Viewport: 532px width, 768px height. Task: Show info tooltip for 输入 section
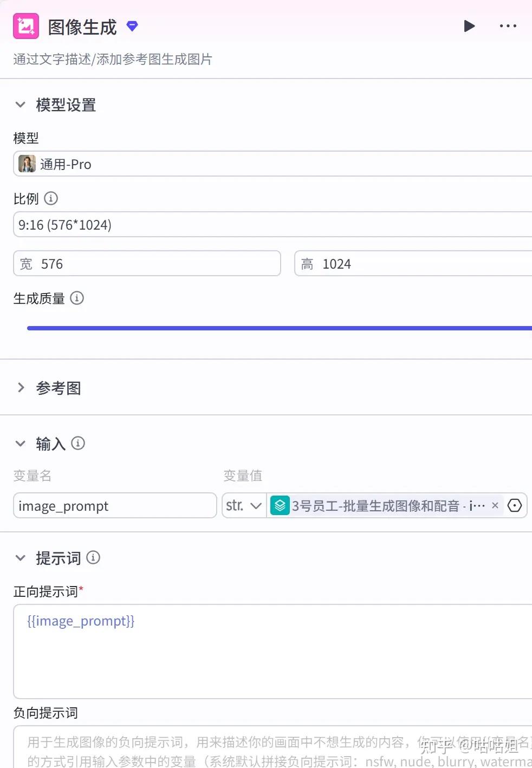click(x=78, y=444)
